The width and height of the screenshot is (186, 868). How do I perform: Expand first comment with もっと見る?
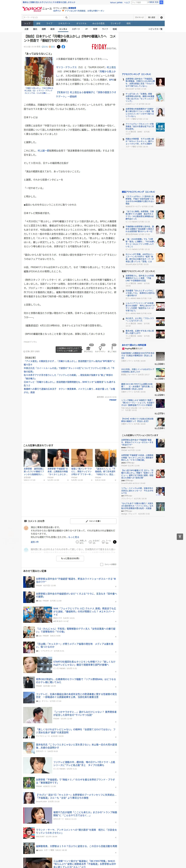pyautogui.click(x=74, y=537)
